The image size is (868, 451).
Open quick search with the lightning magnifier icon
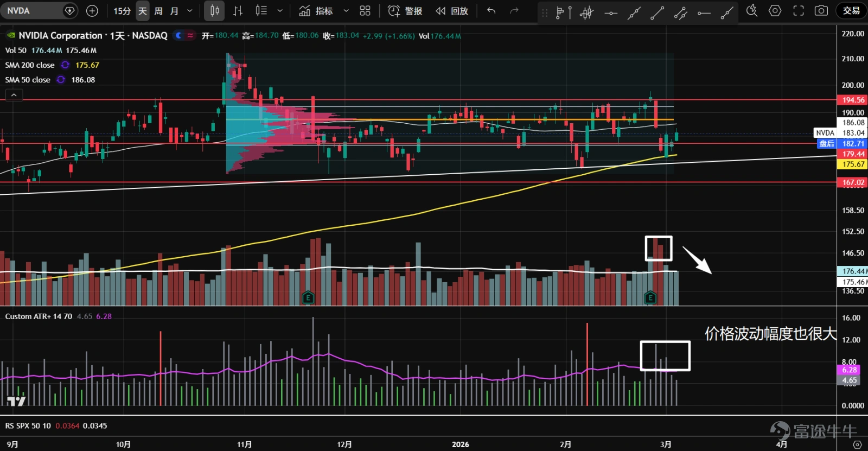[x=752, y=11]
